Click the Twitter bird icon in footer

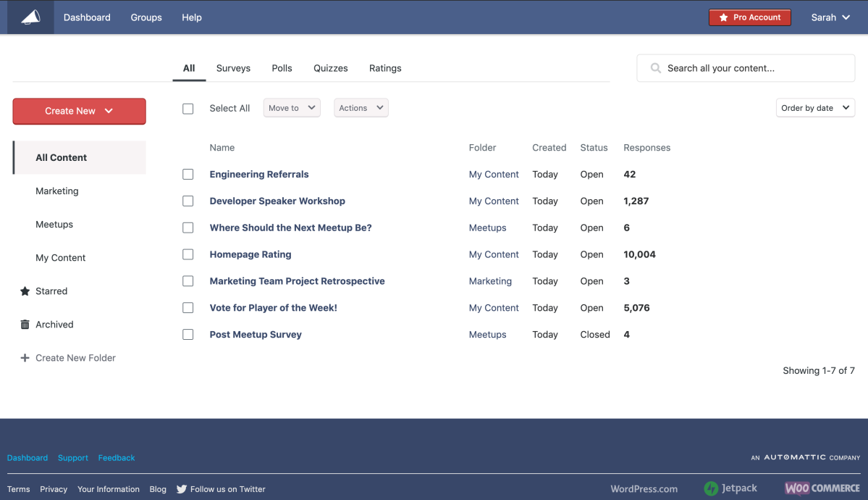pyautogui.click(x=182, y=489)
